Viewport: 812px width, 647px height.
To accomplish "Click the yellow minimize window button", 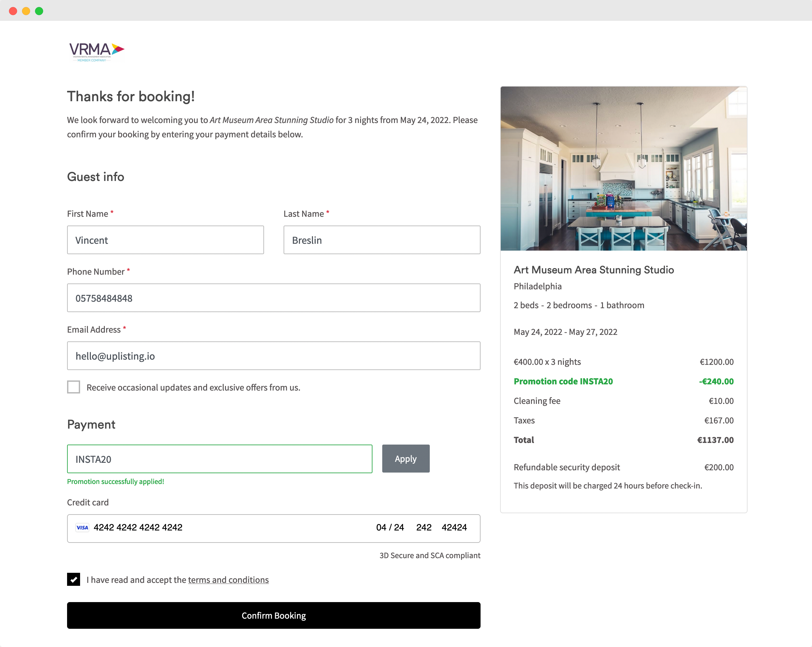I will (x=26, y=11).
